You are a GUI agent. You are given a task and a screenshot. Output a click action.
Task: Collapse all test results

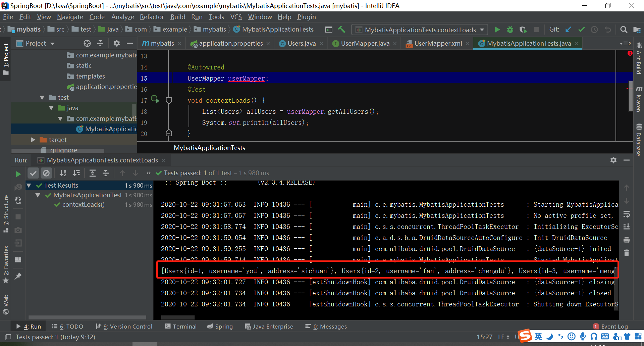pyautogui.click(x=106, y=173)
